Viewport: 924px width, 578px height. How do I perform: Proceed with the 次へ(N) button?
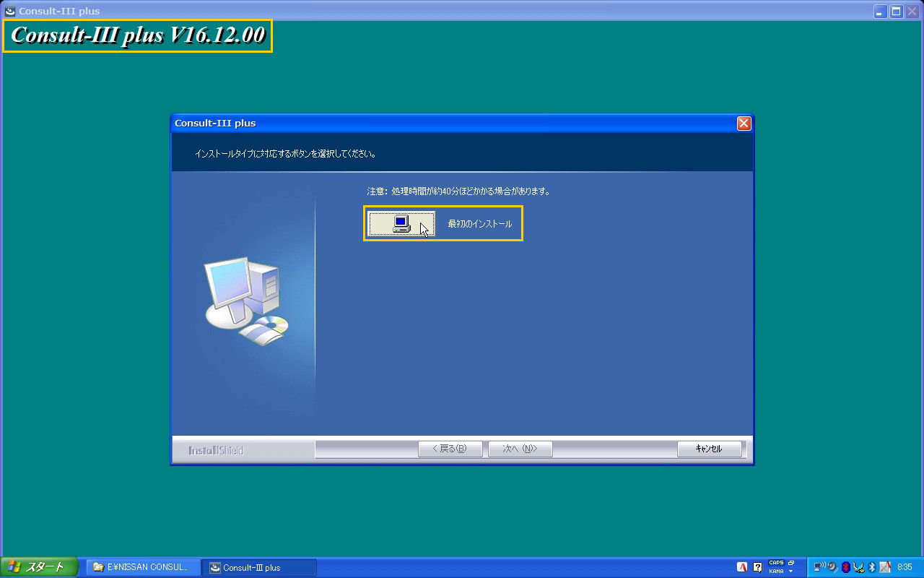pyautogui.click(x=520, y=449)
